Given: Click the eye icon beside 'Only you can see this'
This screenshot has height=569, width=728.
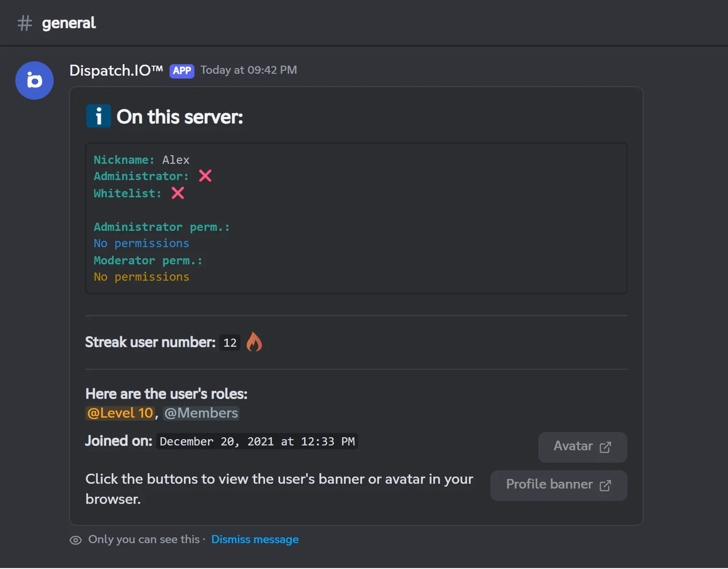Looking at the screenshot, I should [x=76, y=540].
